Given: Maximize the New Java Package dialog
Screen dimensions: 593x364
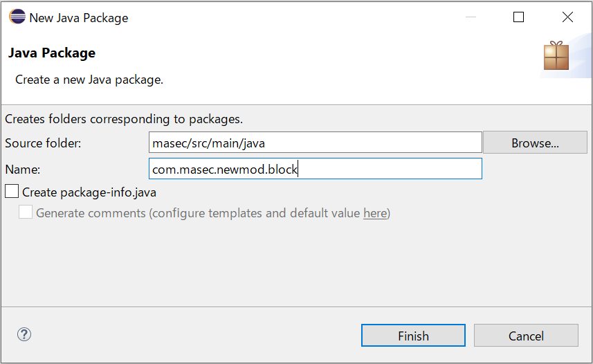Looking at the screenshot, I should point(518,17).
